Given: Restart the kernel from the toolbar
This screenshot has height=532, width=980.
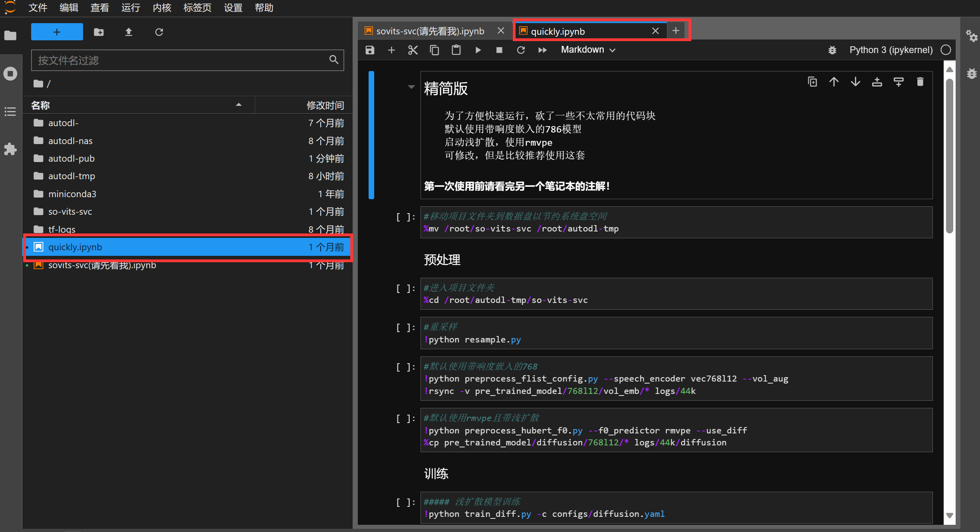Looking at the screenshot, I should click(x=521, y=50).
